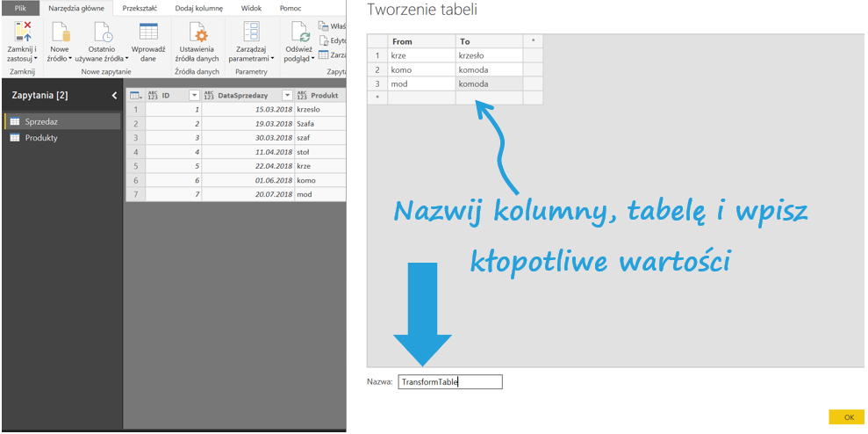Open the ID column filter dropdown
Image resolution: width=868 pixels, height=434 pixels.
(194, 95)
